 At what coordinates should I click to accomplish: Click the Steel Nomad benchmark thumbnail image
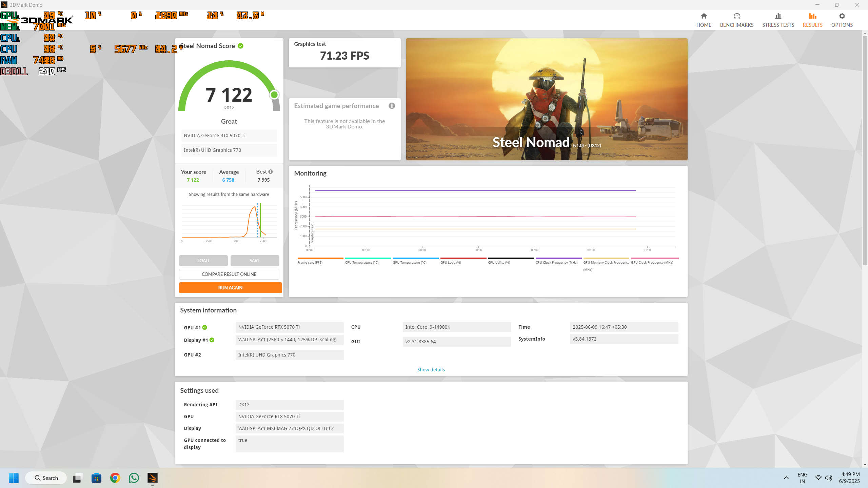(547, 99)
